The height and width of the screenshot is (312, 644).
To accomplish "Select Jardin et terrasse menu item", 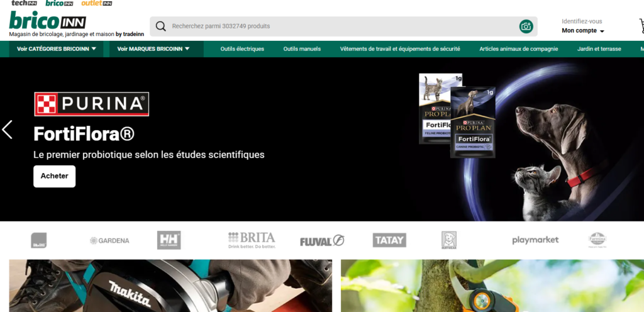I will (x=599, y=49).
